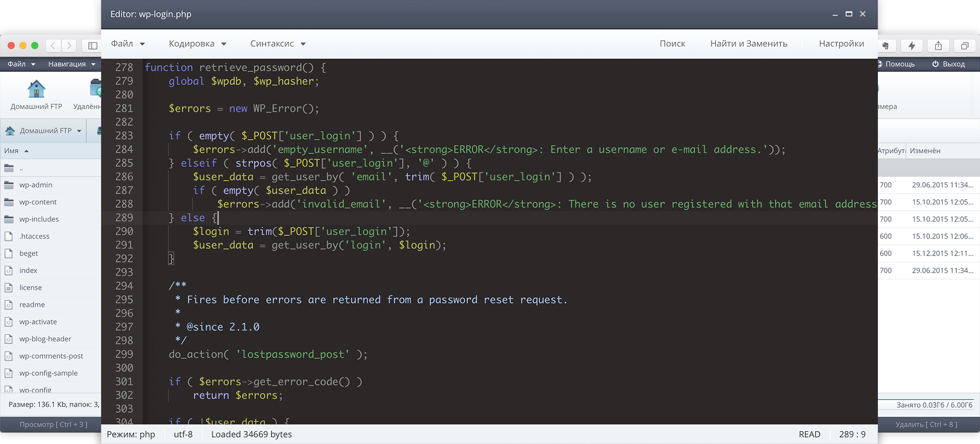The width and height of the screenshot is (980, 444).
Task: Click line number 283 in gutter
Action: pyautogui.click(x=124, y=136)
